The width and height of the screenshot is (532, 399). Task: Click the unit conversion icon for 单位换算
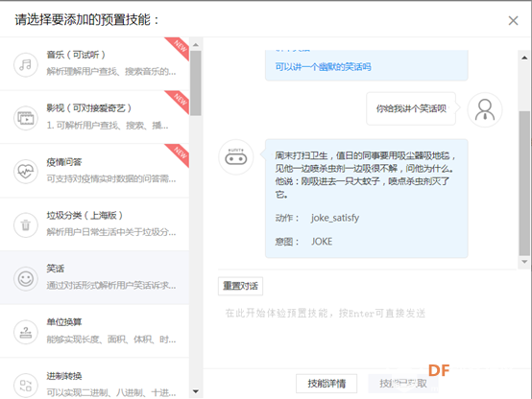click(x=26, y=332)
